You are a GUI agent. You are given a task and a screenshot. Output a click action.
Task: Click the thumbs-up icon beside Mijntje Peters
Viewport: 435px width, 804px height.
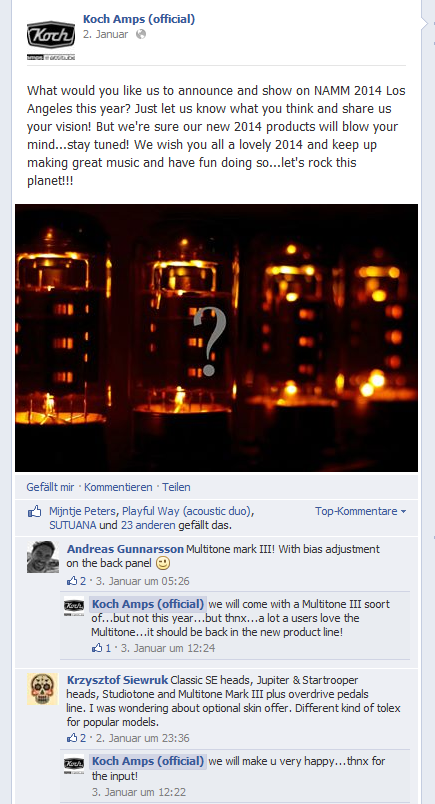[x=34, y=511]
